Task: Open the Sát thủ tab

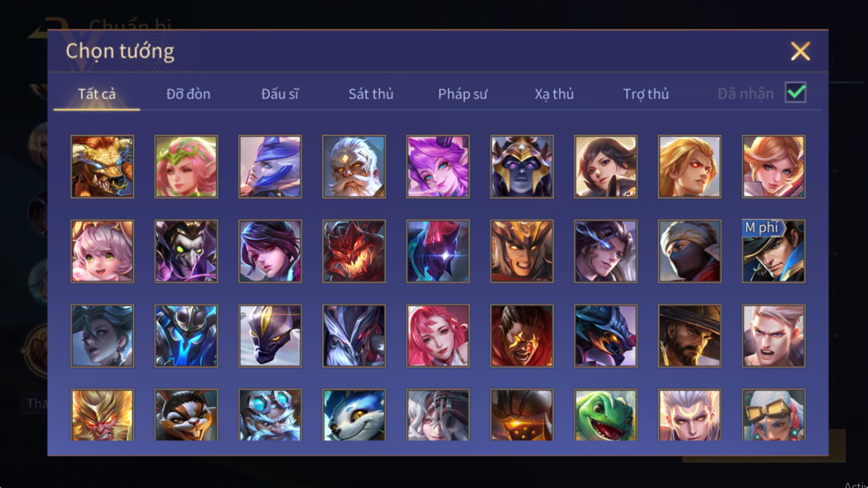Action: 371,94
